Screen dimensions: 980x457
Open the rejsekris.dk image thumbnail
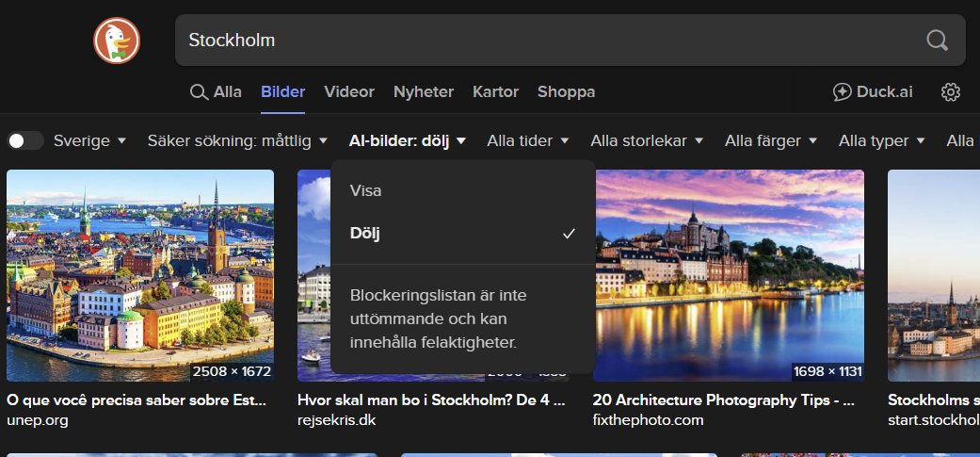tap(313, 275)
